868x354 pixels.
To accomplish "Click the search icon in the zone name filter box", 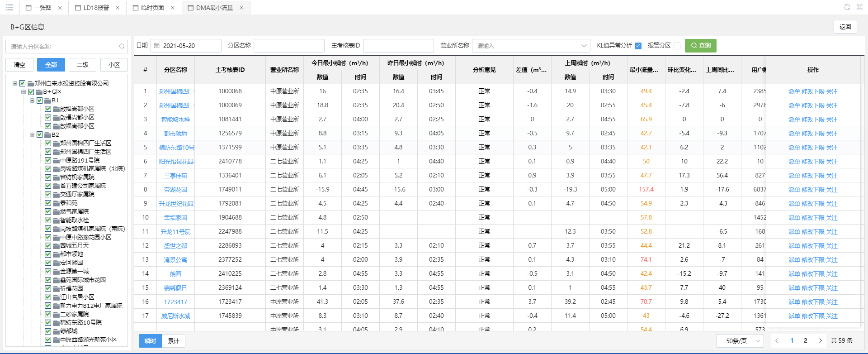I will [x=122, y=46].
